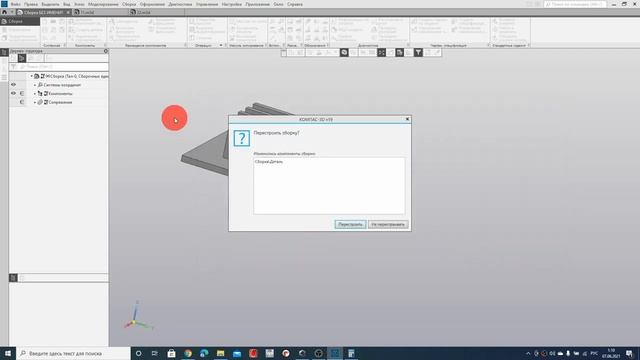
Task: Open the Управление menu
Action: (207, 4)
